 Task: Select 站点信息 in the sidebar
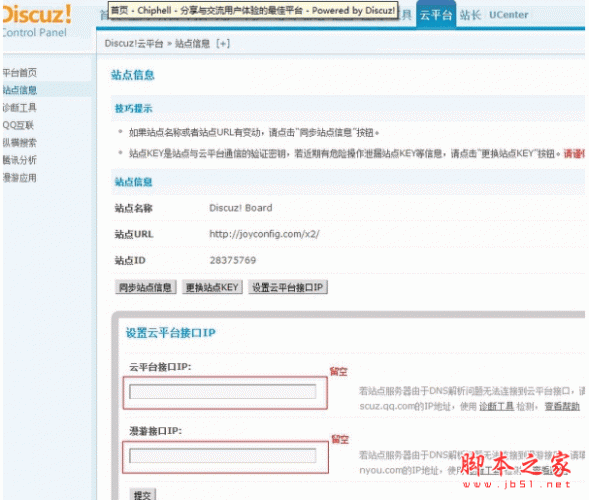(20, 90)
